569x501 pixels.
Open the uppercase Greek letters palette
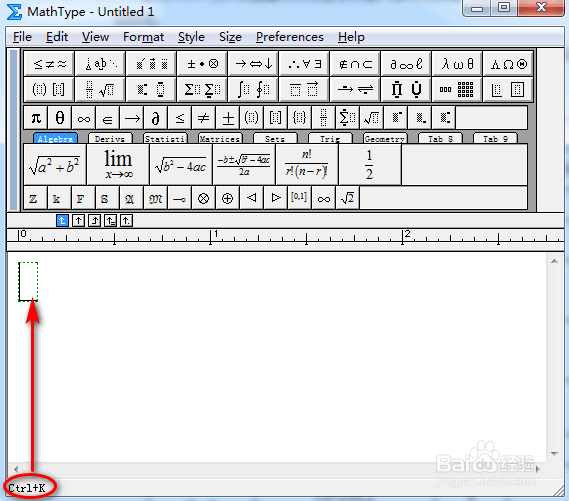508,64
